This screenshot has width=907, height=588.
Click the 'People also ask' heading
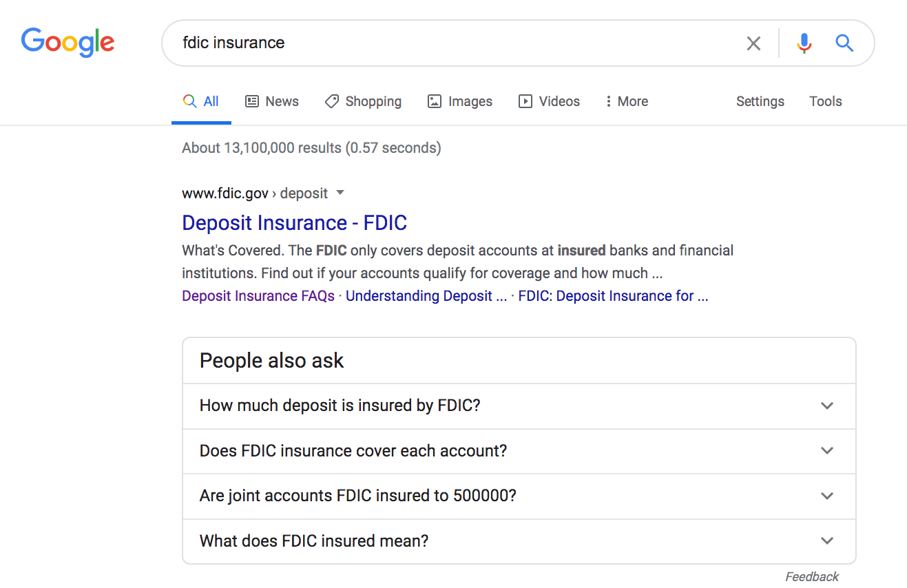(x=271, y=361)
